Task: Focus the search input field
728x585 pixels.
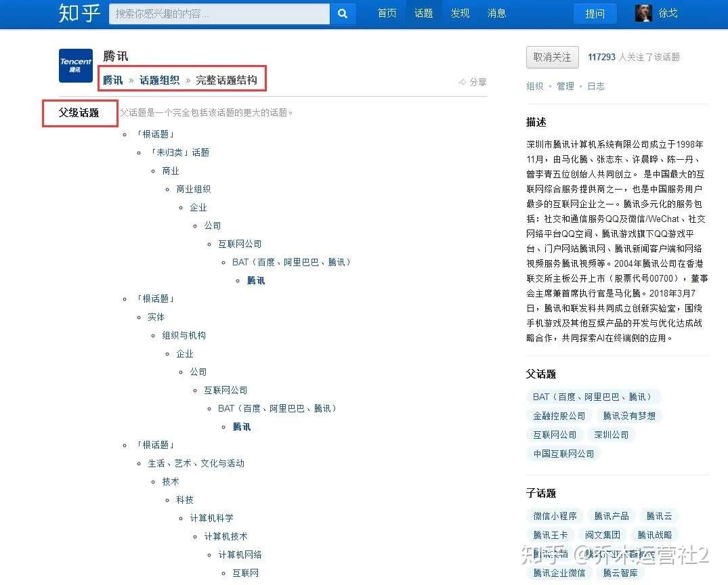Action: pos(219,14)
